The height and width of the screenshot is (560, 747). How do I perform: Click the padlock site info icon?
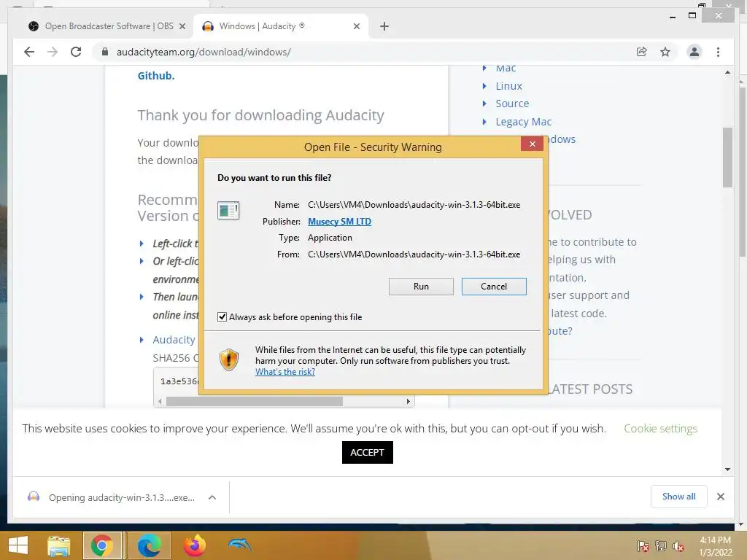[105, 52]
